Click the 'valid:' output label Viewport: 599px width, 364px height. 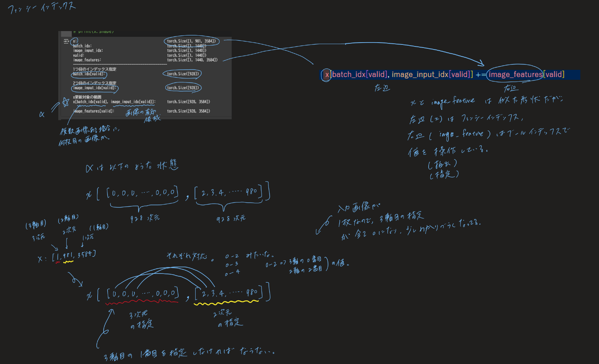coord(79,55)
